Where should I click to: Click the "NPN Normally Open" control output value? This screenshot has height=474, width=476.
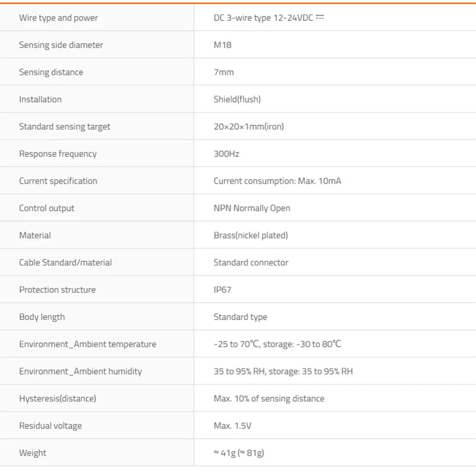coord(252,209)
